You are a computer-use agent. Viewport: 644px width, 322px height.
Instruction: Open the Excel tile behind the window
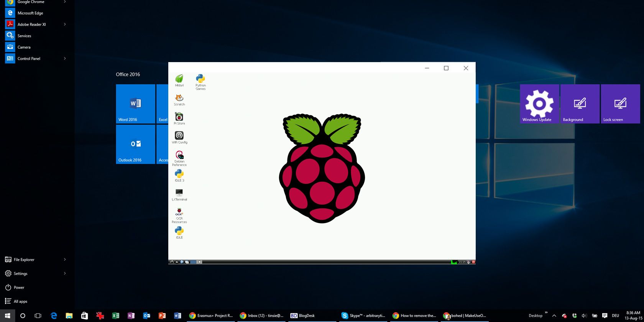click(163, 104)
